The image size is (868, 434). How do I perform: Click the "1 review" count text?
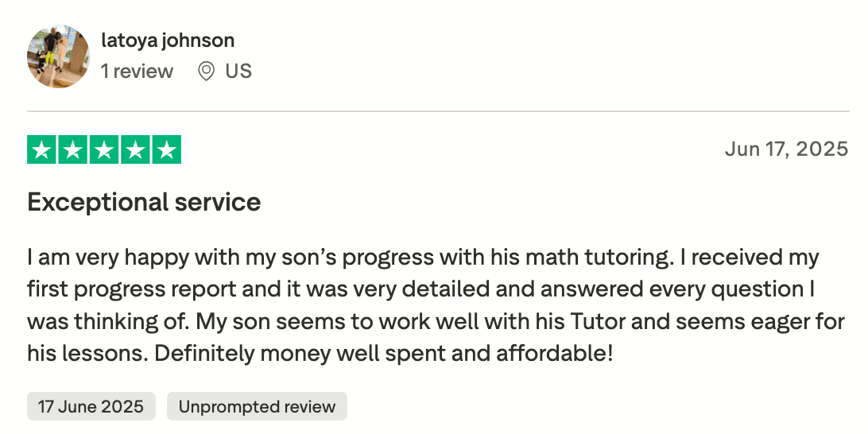point(137,72)
